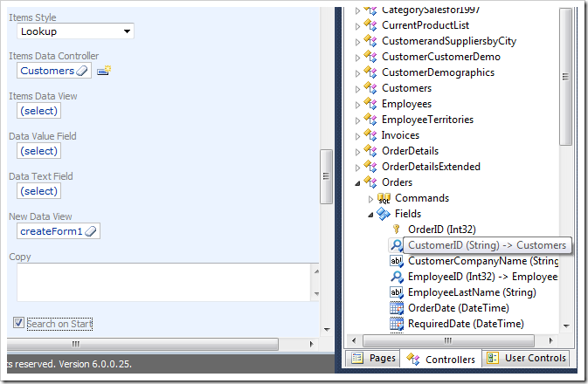Image resolution: width=588 pixels, height=384 pixels.
Task: Click the explorer tree vertical scrollbar thumb
Action: point(565,77)
